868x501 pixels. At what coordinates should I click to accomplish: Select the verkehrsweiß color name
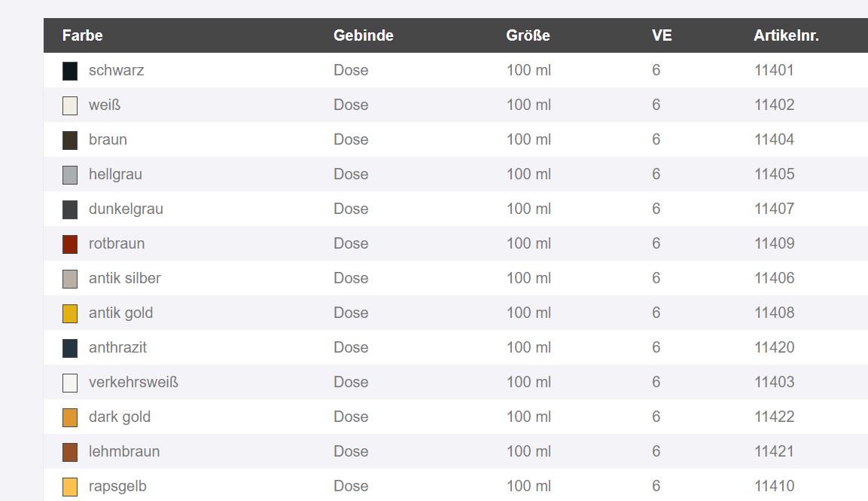point(133,382)
